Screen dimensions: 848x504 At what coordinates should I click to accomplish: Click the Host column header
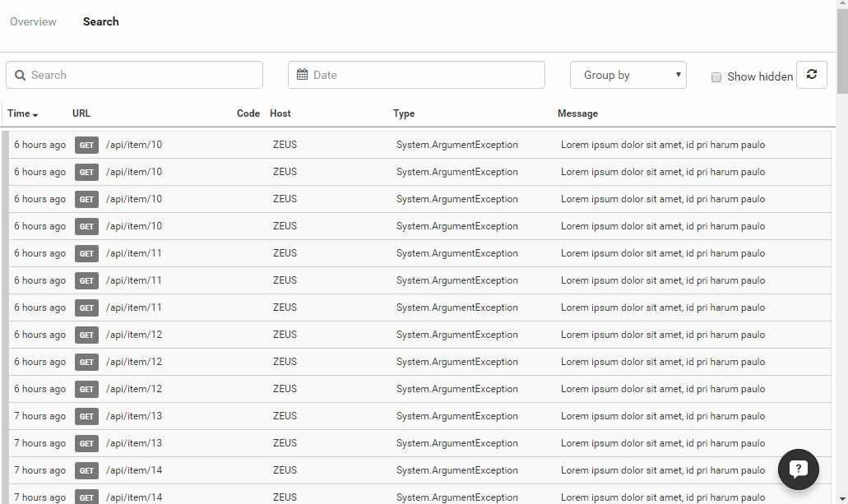point(280,113)
